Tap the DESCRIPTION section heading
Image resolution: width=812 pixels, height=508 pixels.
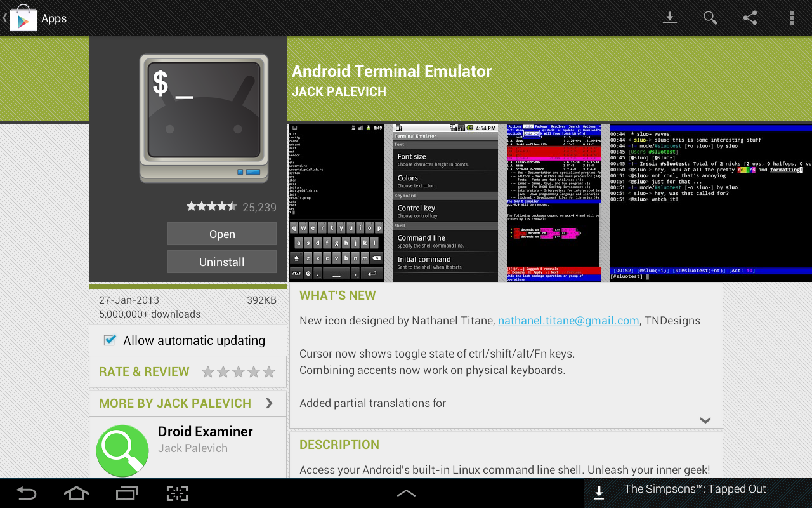click(339, 444)
